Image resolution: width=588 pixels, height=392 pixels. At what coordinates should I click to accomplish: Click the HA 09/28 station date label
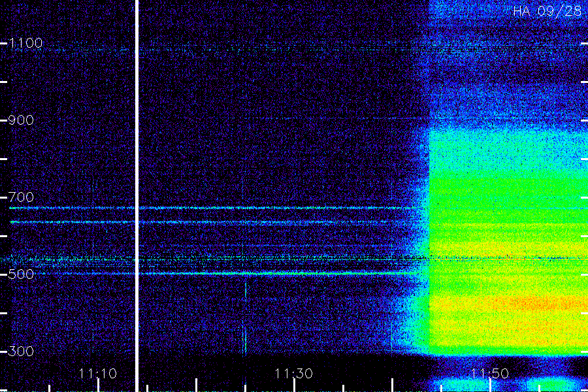pyautogui.click(x=547, y=11)
